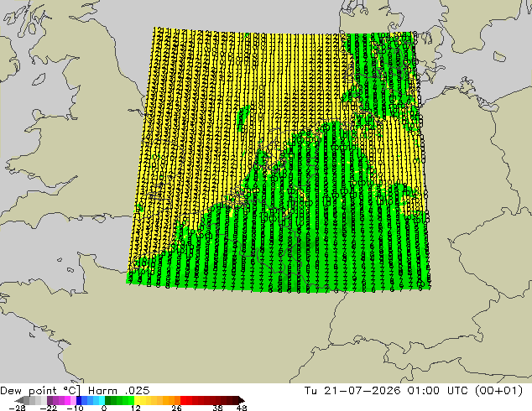Click the legend value -10
The height and width of the screenshot is (411, 532).
(x=75, y=408)
